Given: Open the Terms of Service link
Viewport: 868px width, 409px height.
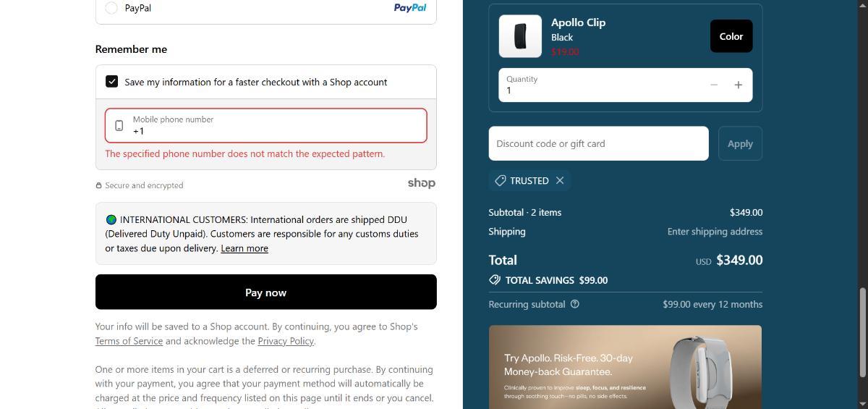Looking at the screenshot, I should [129, 341].
